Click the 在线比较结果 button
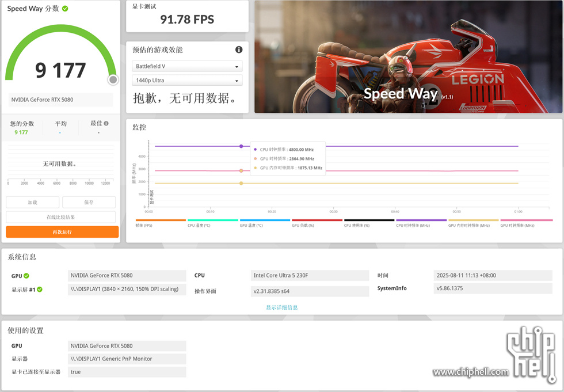Image resolution: width=564 pixels, height=392 pixels. (x=61, y=217)
